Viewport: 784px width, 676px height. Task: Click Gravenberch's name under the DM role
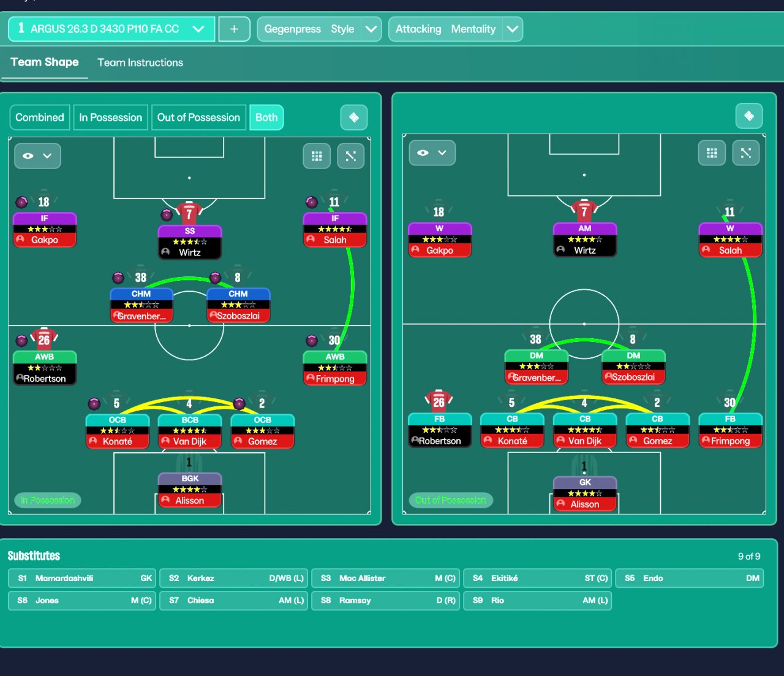tap(537, 378)
